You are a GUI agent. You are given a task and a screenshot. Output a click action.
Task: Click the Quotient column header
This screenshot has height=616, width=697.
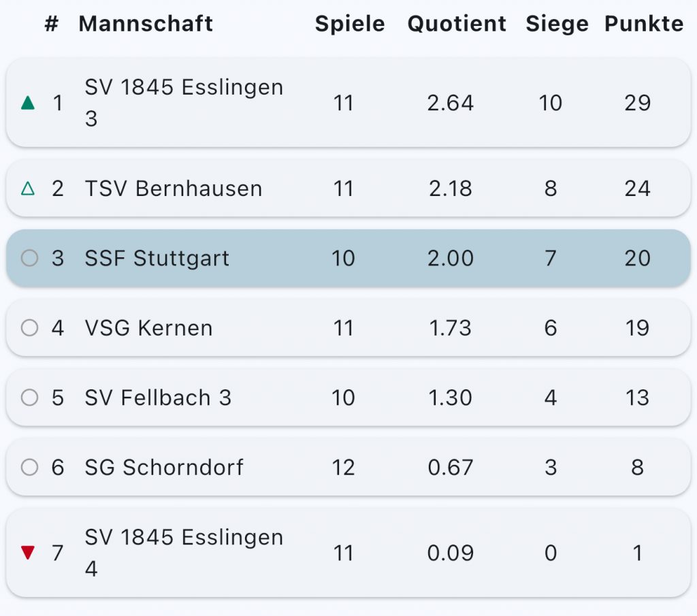[457, 24]
